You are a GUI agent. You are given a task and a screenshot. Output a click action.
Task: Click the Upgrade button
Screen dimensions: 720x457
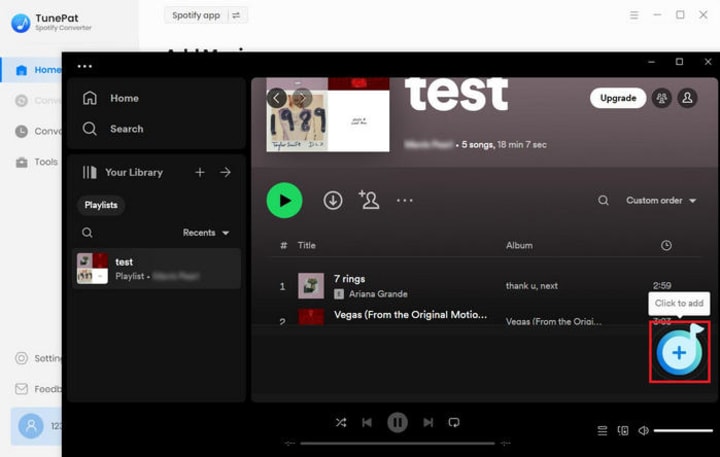[x=618, y=98]
